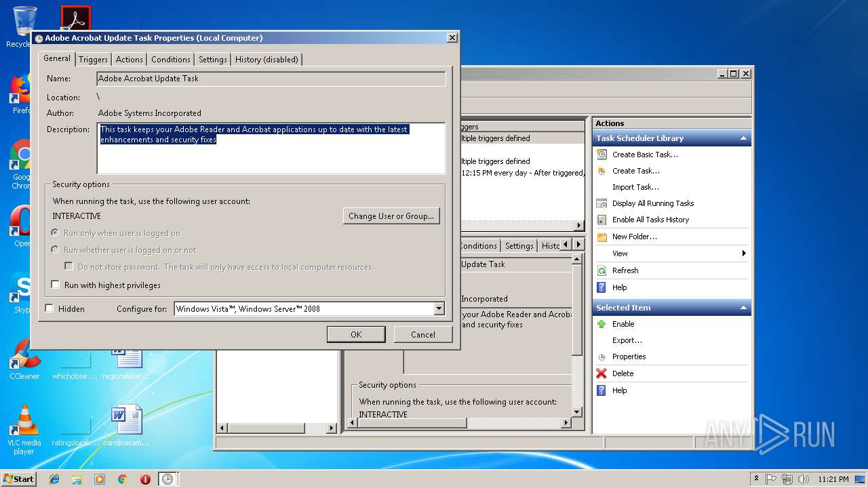Click the Cancel button
Screen dimensions: 868x488
pos(423,334)
